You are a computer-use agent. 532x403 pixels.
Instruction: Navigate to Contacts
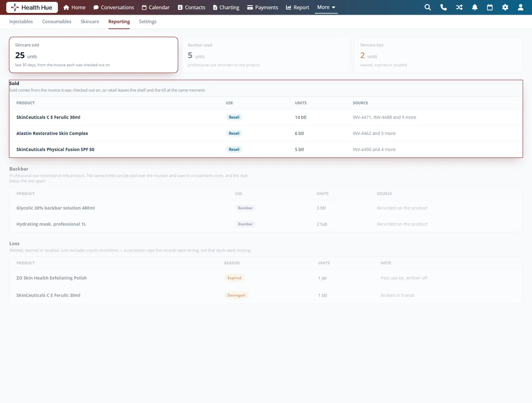coord(192,7)
